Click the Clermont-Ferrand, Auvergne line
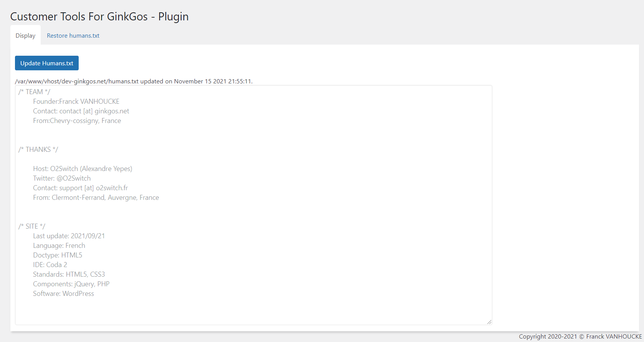The height and width of the screenshot is (342, 644). tap(96, 198)
